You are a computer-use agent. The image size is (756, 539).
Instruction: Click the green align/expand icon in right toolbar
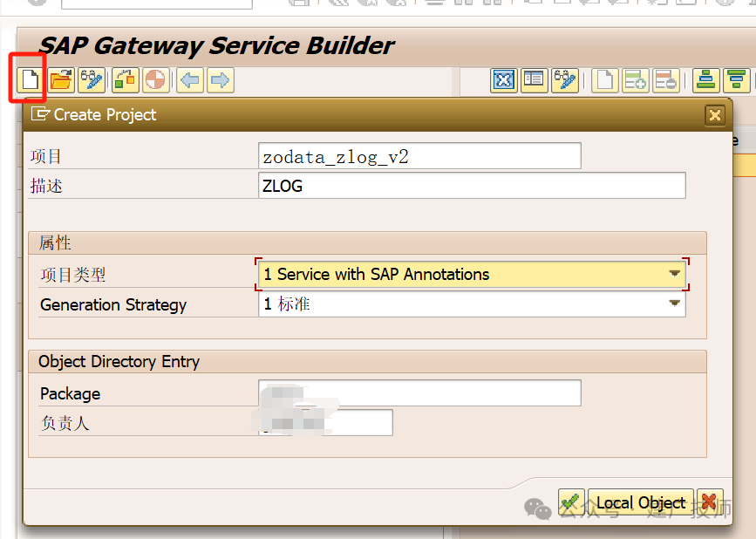click(x=705, y=79)
